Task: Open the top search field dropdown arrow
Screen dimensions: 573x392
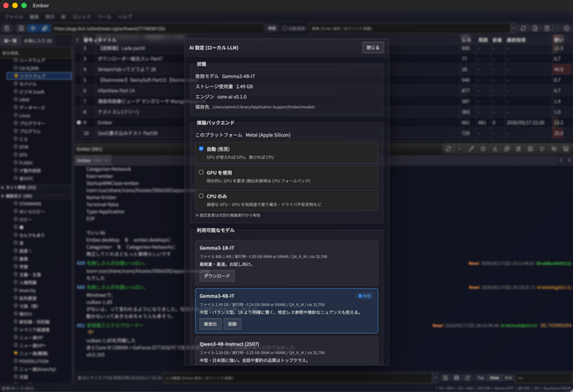Action: (514, 28)
